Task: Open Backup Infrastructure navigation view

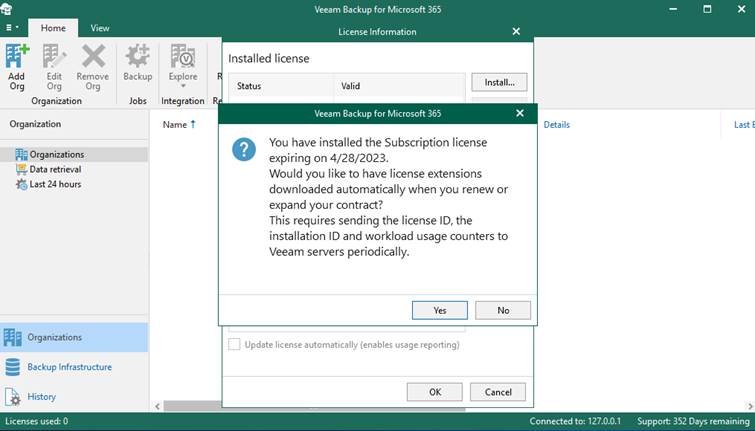Action: (x=74, y=367)
